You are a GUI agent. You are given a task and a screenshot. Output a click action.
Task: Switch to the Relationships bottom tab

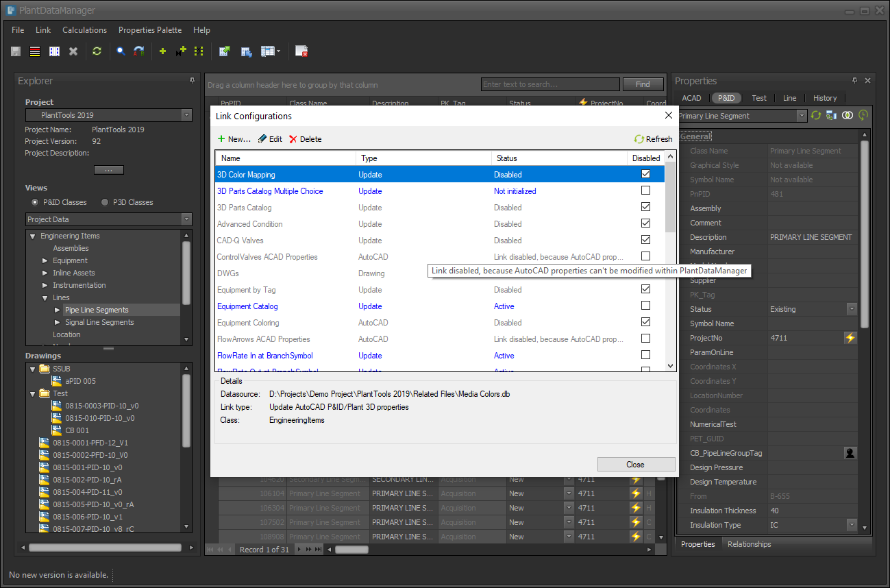point(749,544)
